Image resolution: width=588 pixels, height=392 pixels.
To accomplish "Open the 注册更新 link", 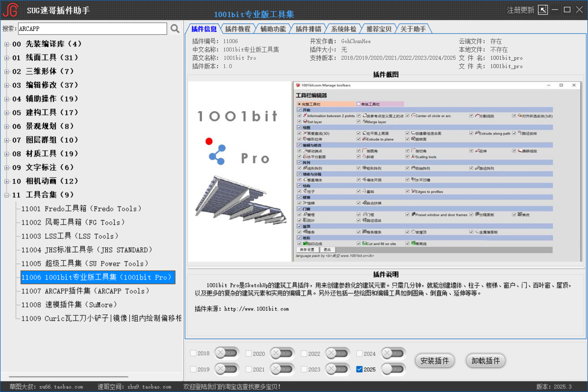I will (x=520, y=10).
